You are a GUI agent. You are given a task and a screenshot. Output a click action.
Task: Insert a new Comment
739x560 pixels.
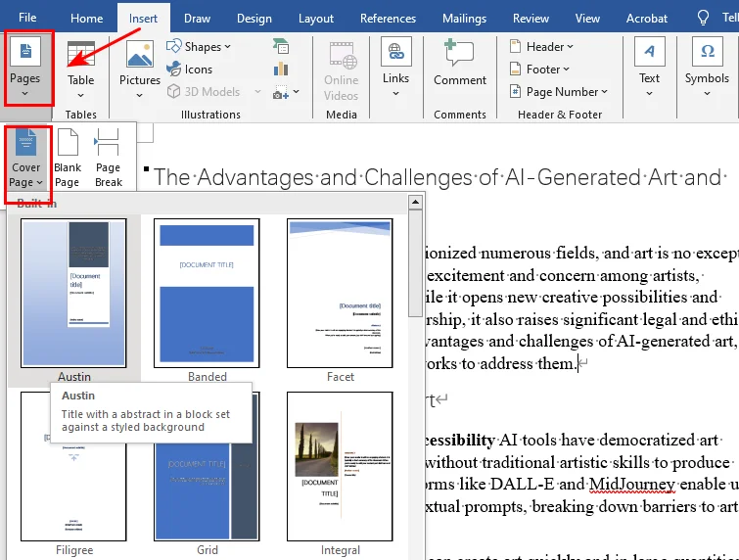point(460,64)
